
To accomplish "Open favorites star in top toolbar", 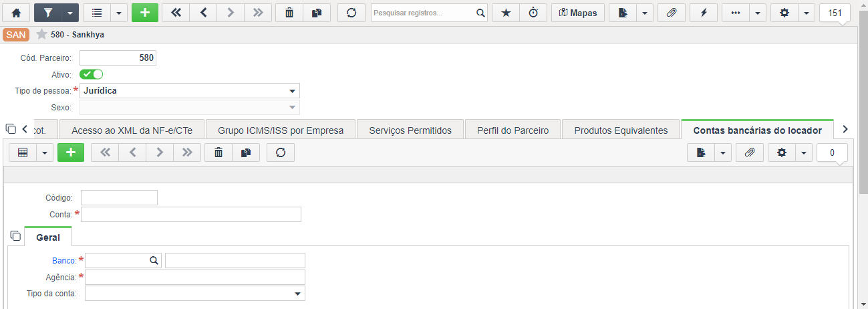I will (505, 13).
